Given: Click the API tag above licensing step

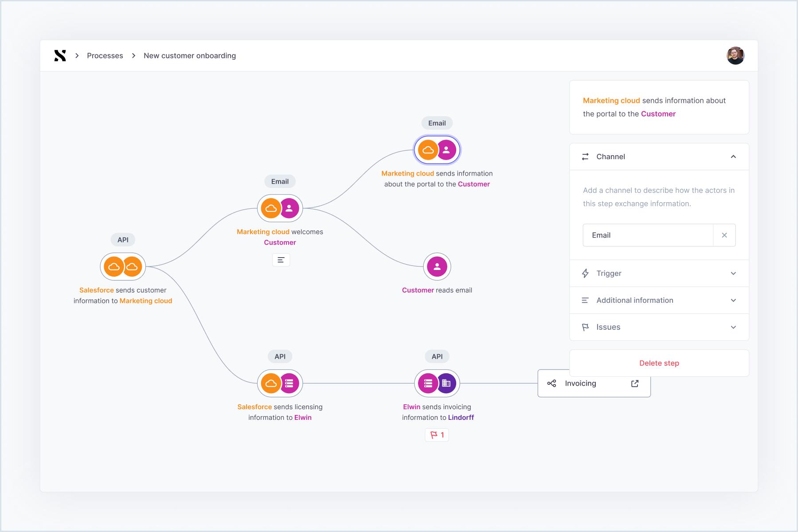Looking at the screenshot, I should click(280, 356).
